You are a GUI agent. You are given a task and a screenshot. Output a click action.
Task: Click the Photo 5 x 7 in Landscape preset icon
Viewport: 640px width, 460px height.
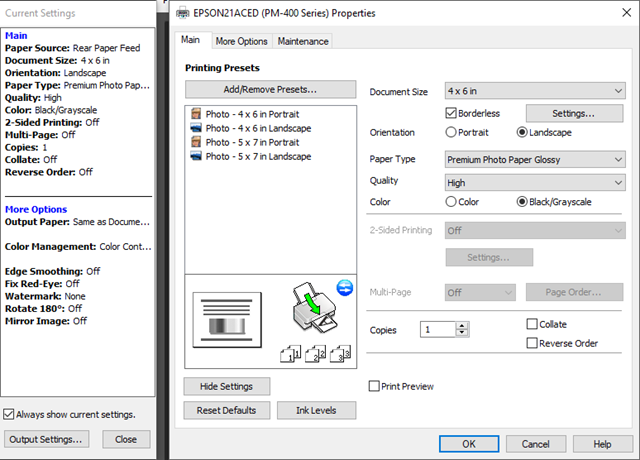tap(196, 156)
